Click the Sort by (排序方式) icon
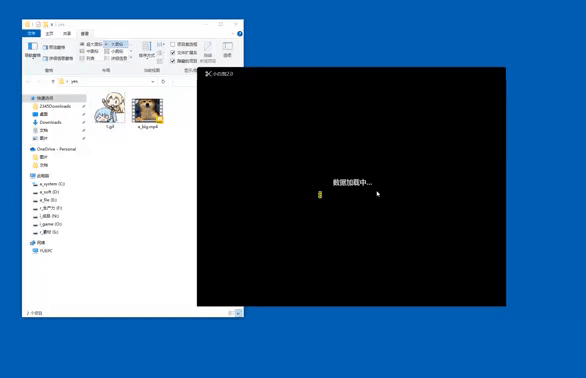 (146, 50)
